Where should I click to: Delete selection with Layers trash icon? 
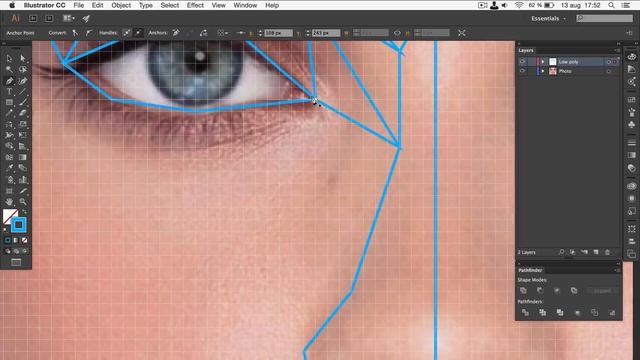click(x=607, y=252)
